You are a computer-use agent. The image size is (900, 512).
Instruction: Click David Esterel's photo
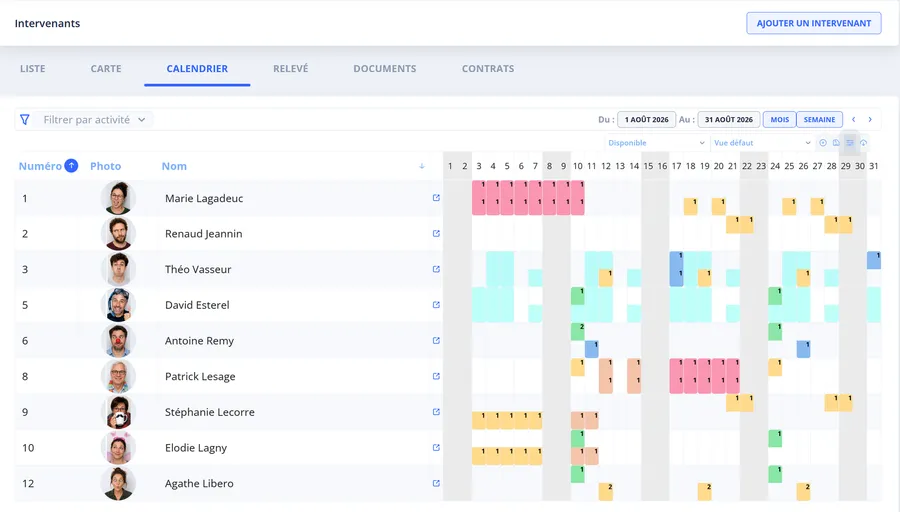point(118,305)
